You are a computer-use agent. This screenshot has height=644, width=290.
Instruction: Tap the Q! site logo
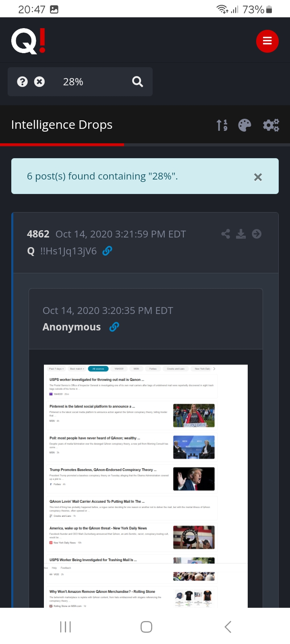pyautogui.click(x=28, y=41)
